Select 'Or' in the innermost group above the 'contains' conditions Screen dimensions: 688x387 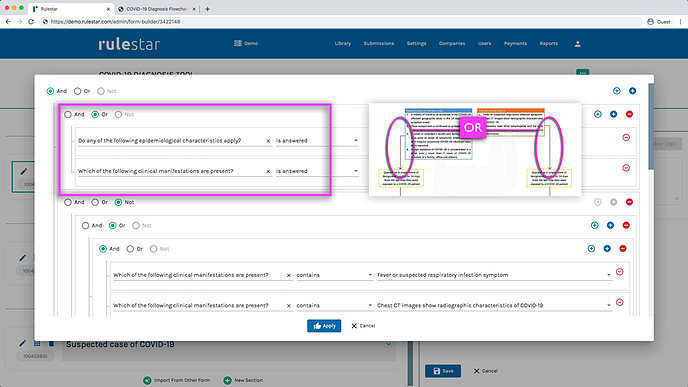pos(130,248)
